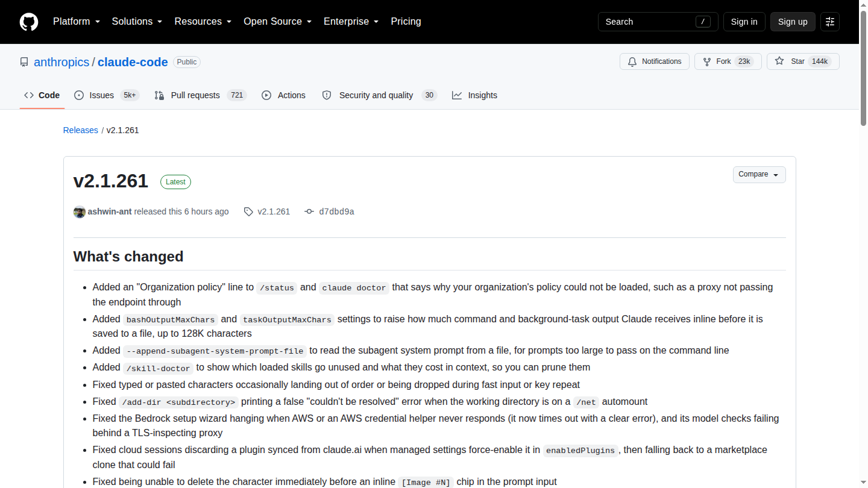Expand the Solutions menu
868x488 pixels.
coord(137,22)
